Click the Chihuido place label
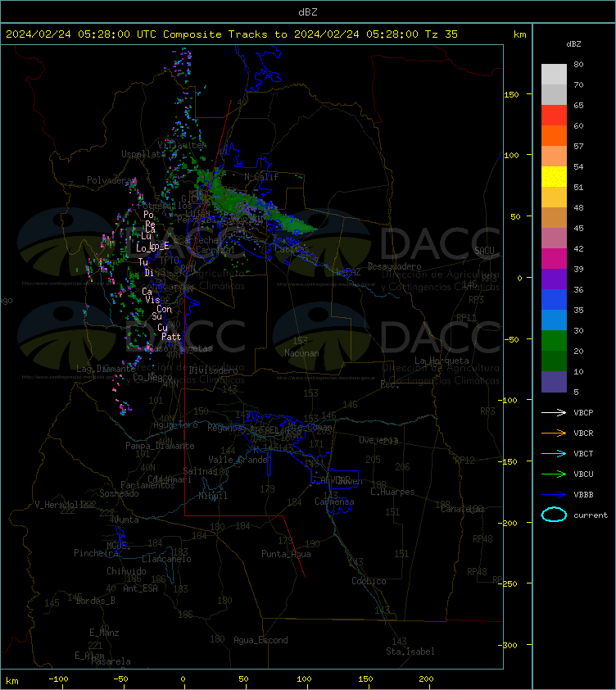Image resolution: width=616 pixels, height=690 pixels. pos(126,570)
